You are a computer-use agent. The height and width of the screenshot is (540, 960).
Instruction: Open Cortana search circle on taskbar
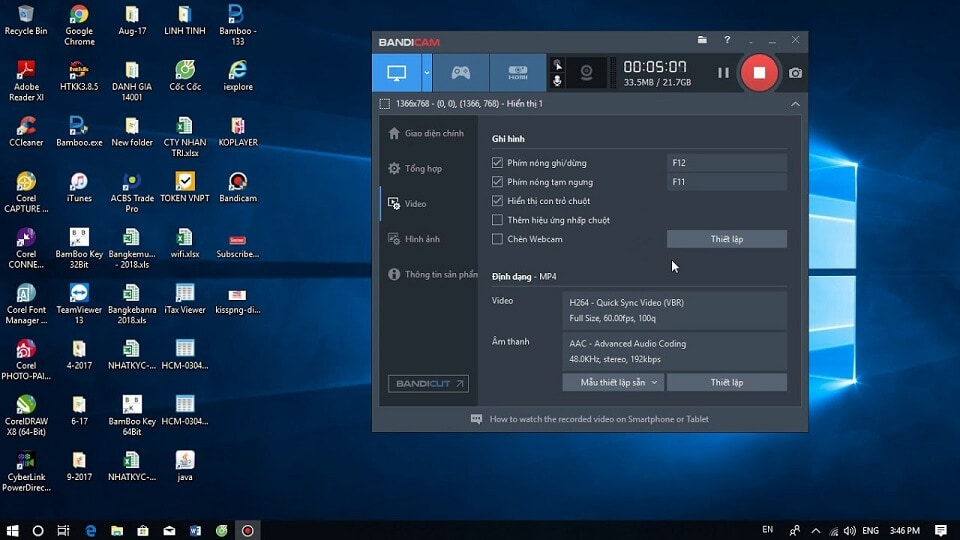38,530
